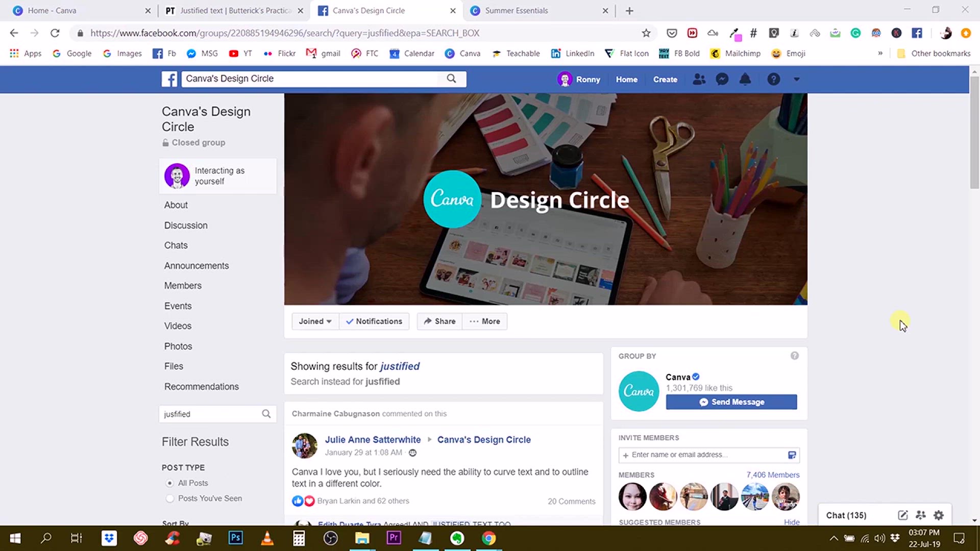Viewport: 980px width, 551px height.
Task: Open 7,406 Members link
Action: click(x=773, y=475)
